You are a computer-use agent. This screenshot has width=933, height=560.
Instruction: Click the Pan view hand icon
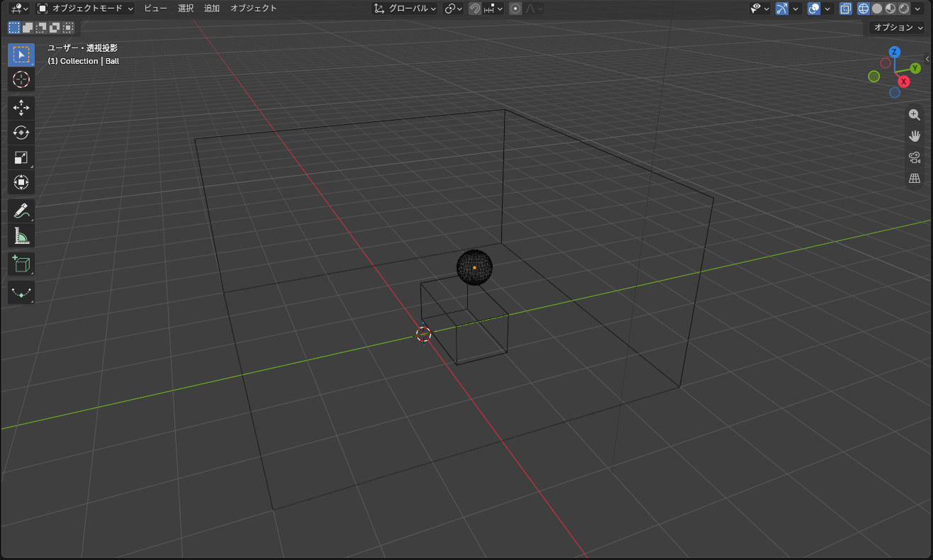tap(915, 136)
